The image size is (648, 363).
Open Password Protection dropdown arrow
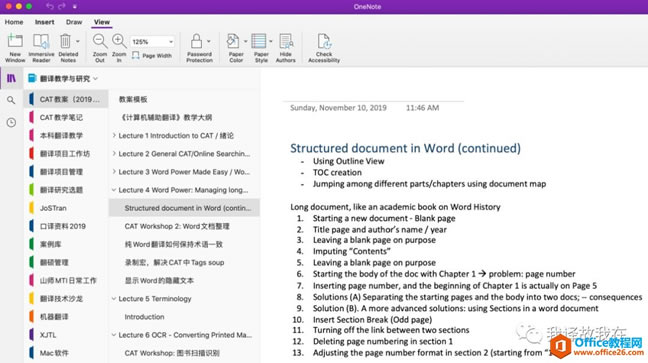coord(208,41)
